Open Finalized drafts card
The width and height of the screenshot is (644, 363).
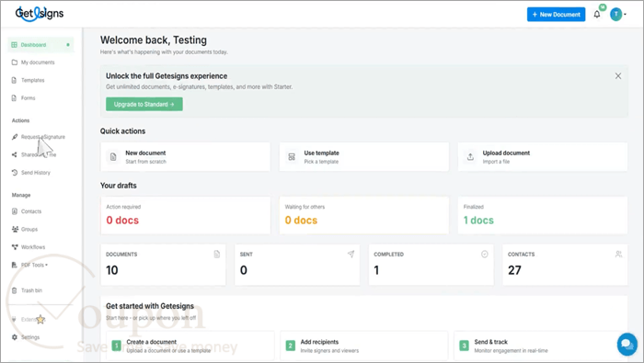(x=543, y=215)
